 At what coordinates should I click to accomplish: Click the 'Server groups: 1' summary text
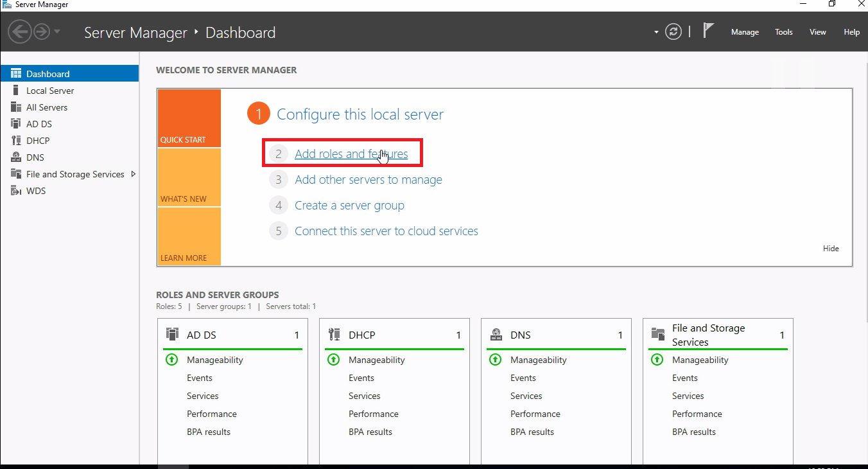[224, 306]
